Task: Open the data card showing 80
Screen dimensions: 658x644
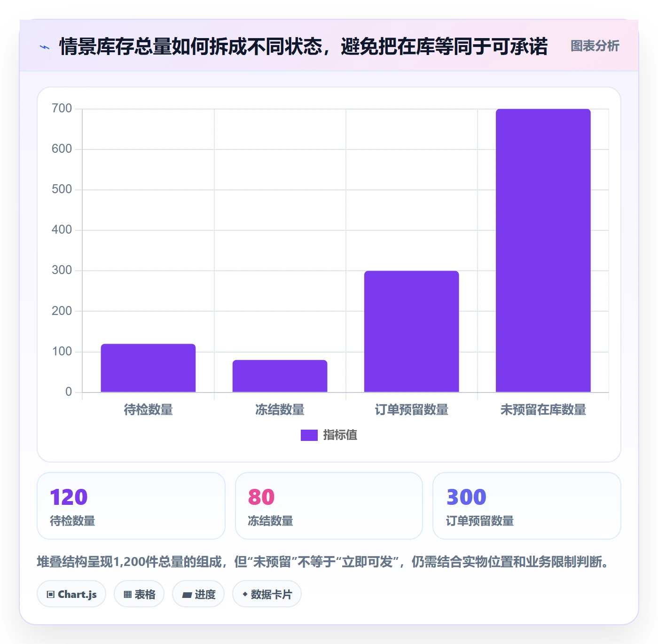Action: click(329, 506)
